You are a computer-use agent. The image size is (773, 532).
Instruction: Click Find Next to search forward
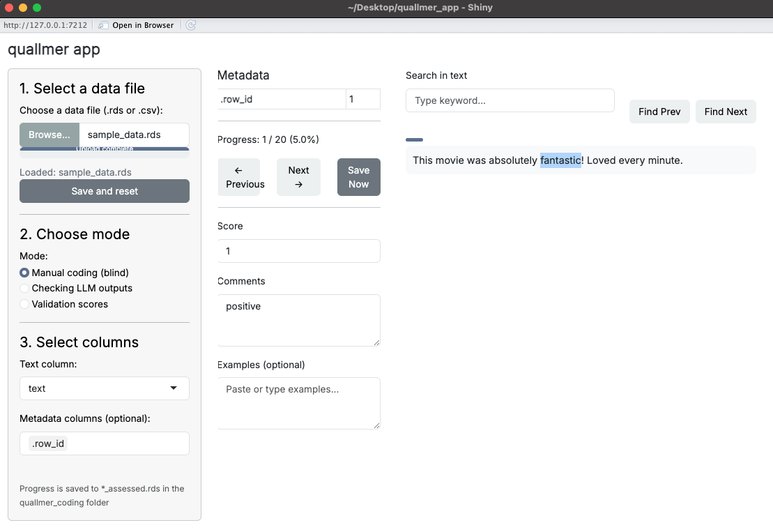[x=726, y=111]
